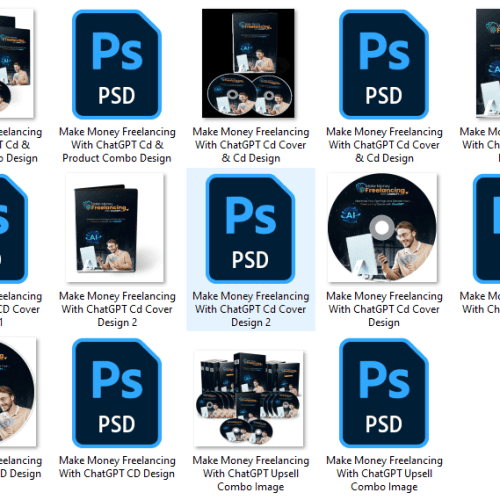Open the Upsell Combo Image bundle thumbnail

point(249,398)
